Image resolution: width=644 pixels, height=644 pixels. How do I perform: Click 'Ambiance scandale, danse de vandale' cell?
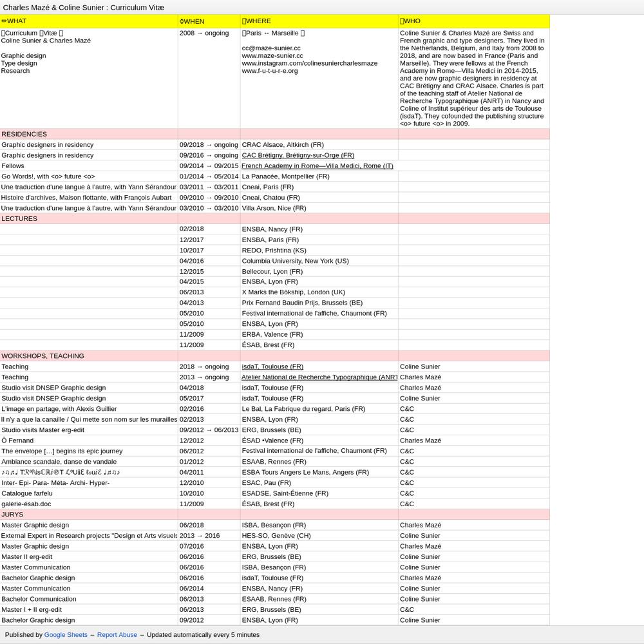click(x=89, y=462)
